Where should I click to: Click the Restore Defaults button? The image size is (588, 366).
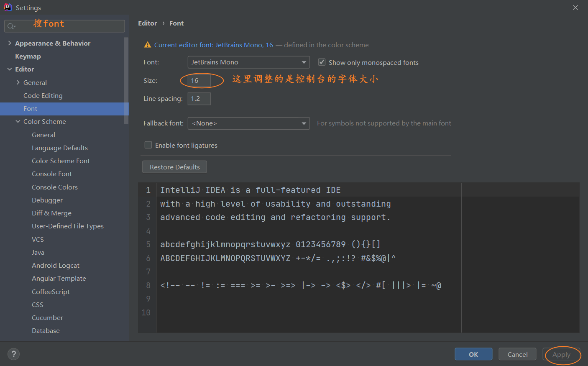(175, 167)
